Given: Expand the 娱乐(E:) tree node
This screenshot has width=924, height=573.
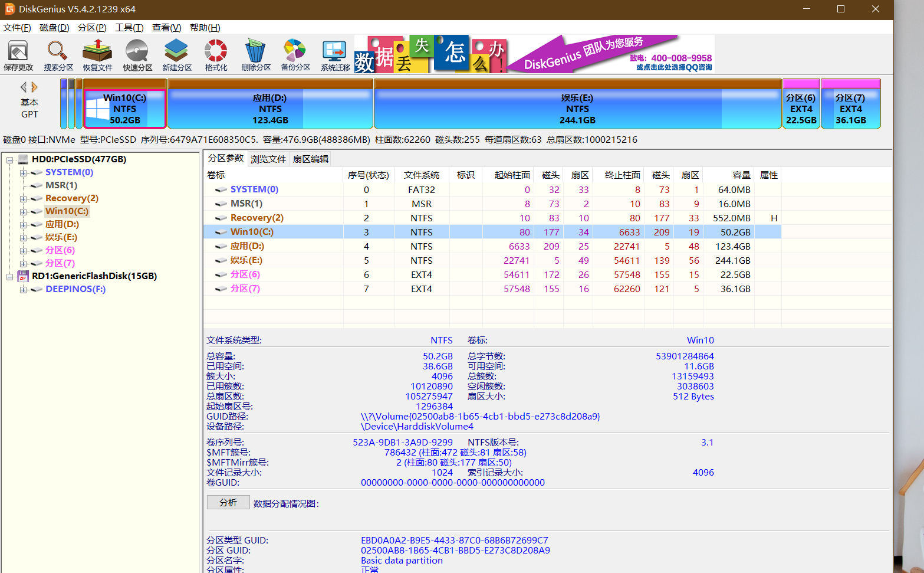Looking at the screenshot, I should click(23, 237).
